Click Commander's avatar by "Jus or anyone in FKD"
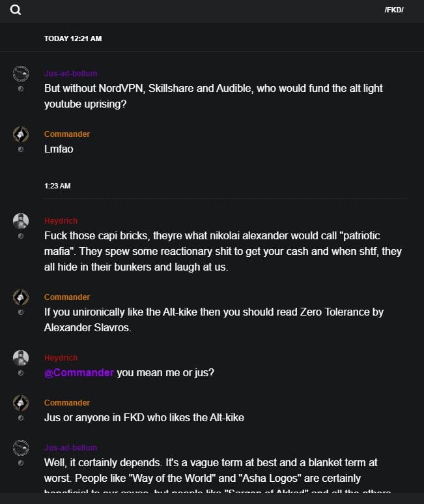424x504 pixels. [21, 403]
